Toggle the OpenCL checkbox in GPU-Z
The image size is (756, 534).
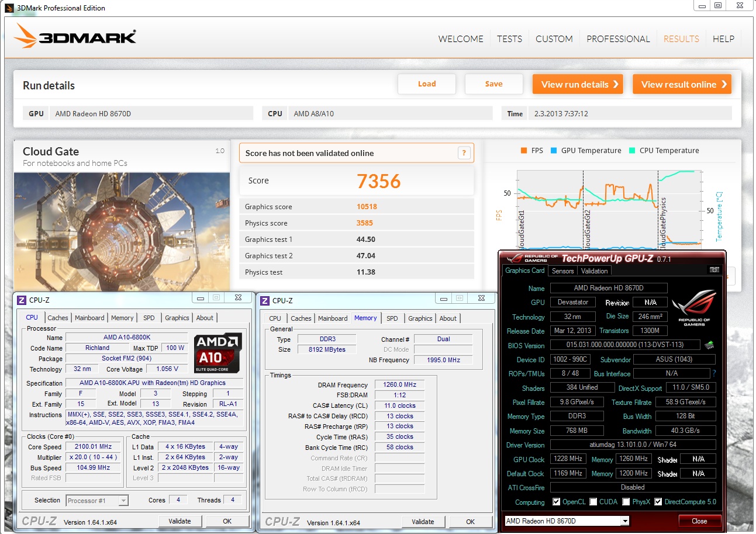[557, 502]
